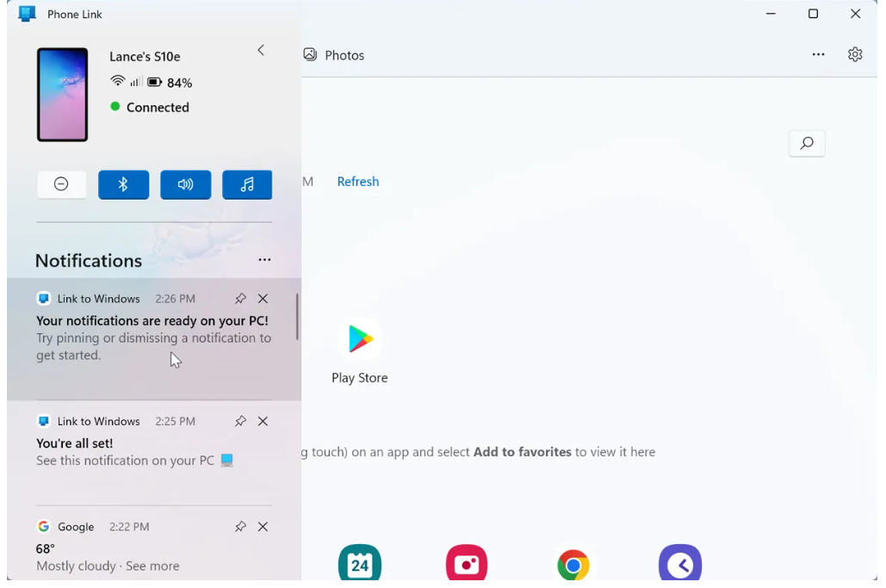Click the Google logo icon in notification
Viewport: 886px width, 588px height.
point(44,526)
